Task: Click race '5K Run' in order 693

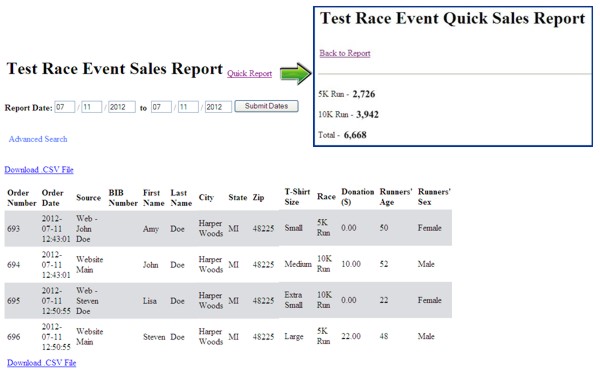Action: coord(323,228)
